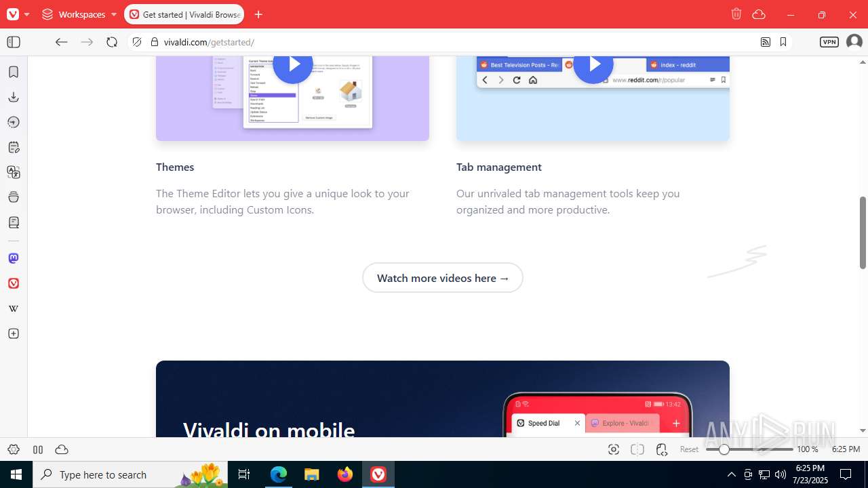Click Watch more videos here link
Image resolution: width=868 pixels, height=488 pixels.
[443, 278]
